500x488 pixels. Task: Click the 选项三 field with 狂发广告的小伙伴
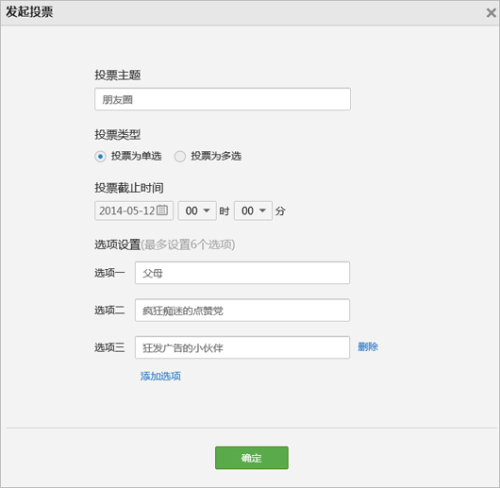(242, 348)
